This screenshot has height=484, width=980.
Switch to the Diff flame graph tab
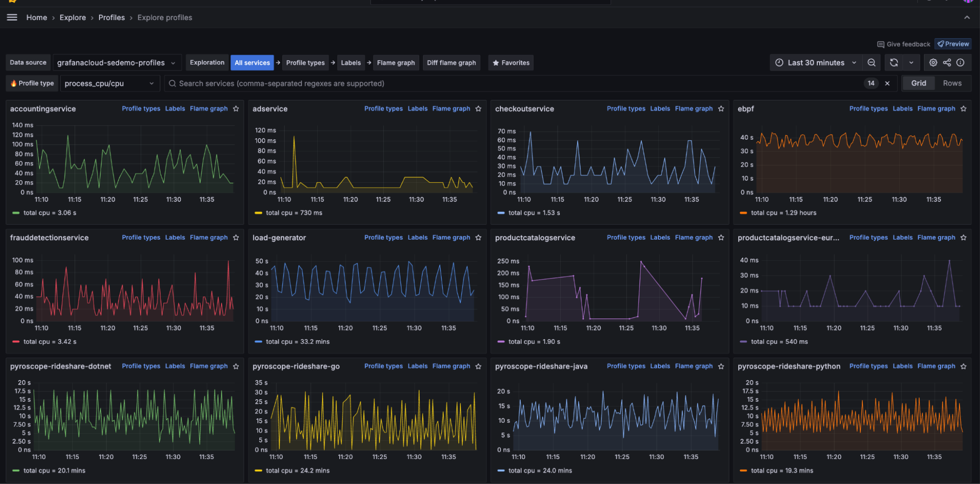click(x=451, y=62)
